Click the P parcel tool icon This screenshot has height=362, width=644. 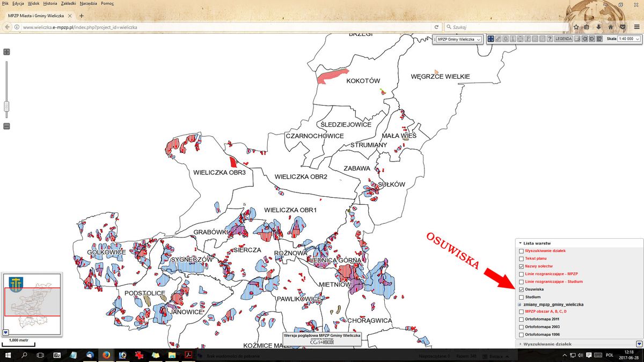coord(528,39)
